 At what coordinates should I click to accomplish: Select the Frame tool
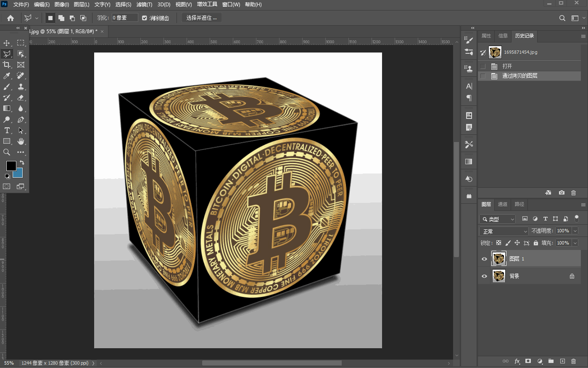coord(21,65)
